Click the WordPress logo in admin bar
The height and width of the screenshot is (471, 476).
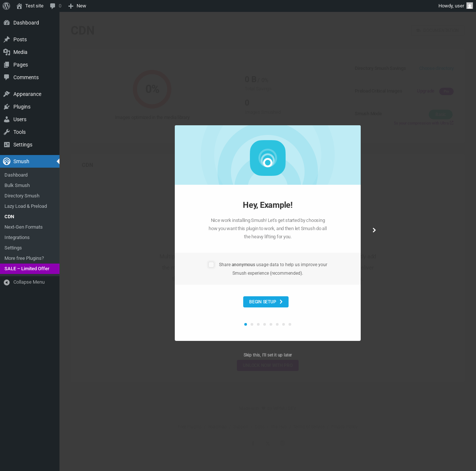point(6,6)
